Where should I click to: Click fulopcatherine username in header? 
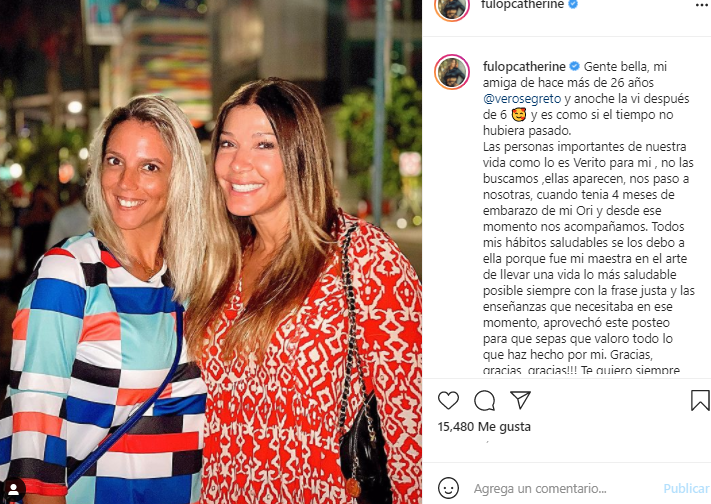coord(523,5)
